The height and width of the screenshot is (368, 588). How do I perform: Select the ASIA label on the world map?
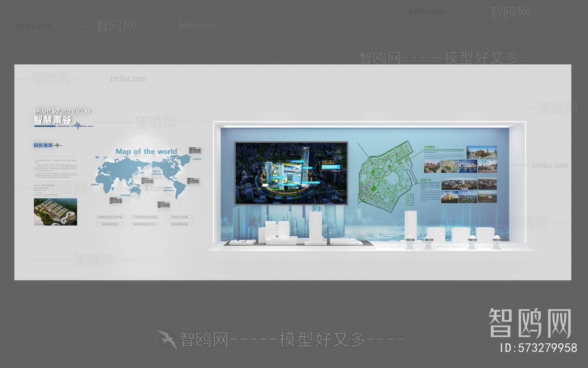[x=142, y=172]
